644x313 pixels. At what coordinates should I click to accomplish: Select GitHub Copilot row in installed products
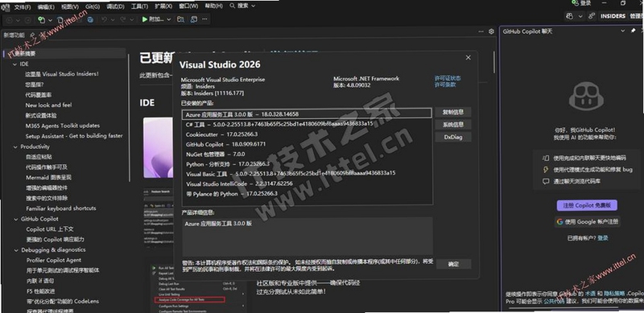coord(307,144)
